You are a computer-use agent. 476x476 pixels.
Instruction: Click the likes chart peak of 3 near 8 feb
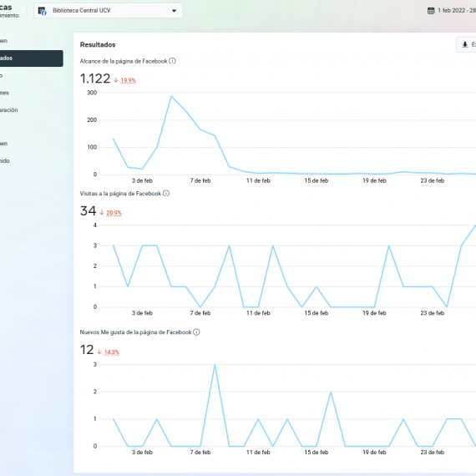[215, 364]
